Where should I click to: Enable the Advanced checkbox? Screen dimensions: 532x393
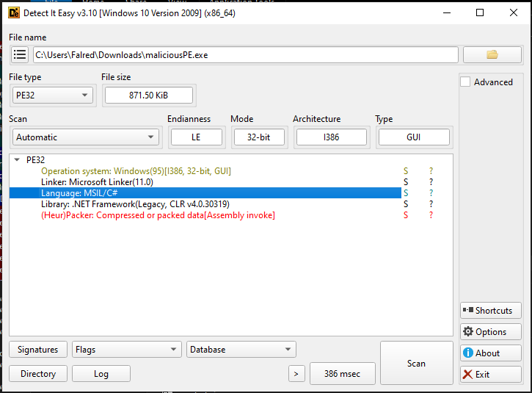465,82
